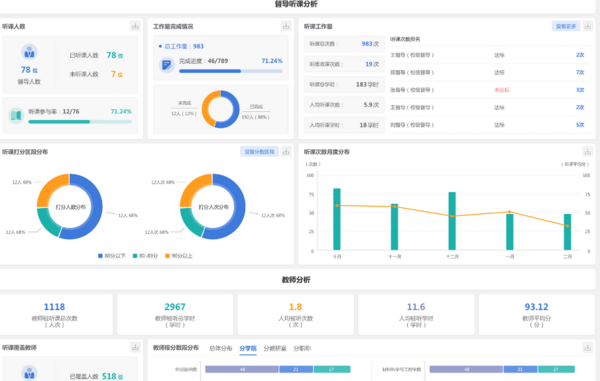Download the 工作量完成情况 card data

coord(286,26)
